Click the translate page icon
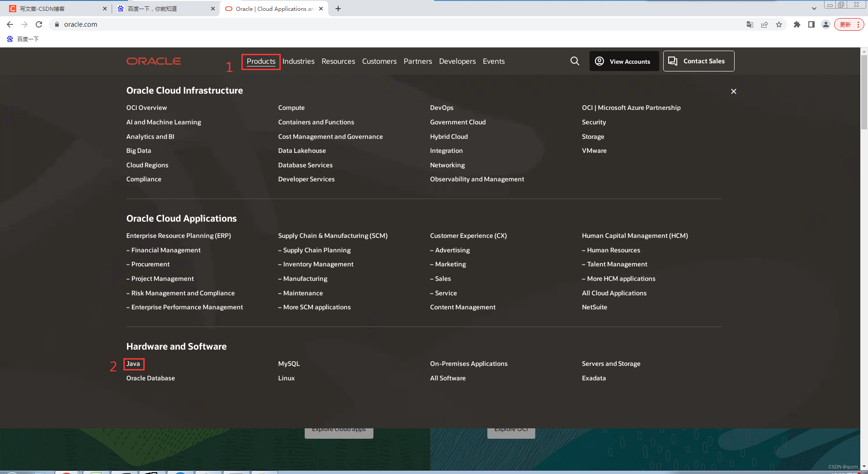 (750, 24)
